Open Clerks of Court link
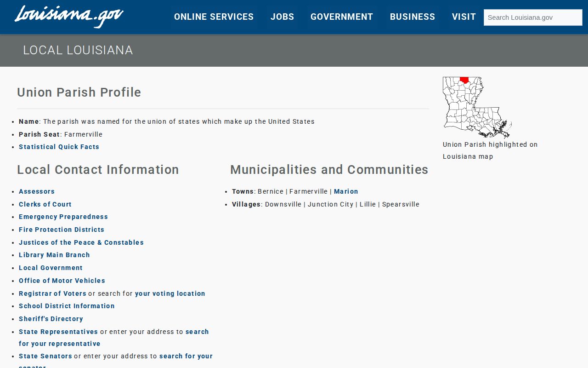Image resolution: width=588 pixels, height=368 pixels. pyautogui.click(x=45, y=204)
